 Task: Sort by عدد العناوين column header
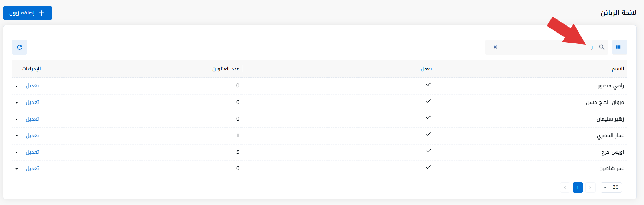(x=226, y=69)
